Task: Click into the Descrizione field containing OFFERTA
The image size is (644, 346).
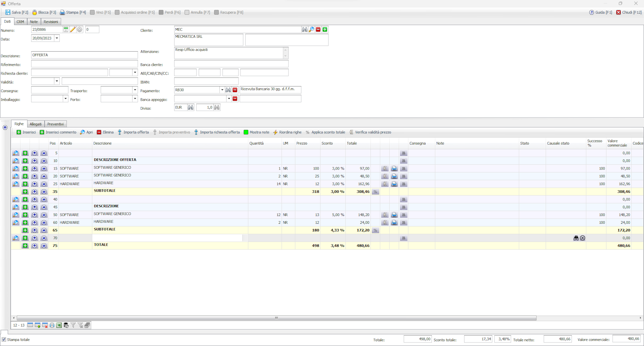Action: [84, 55]
